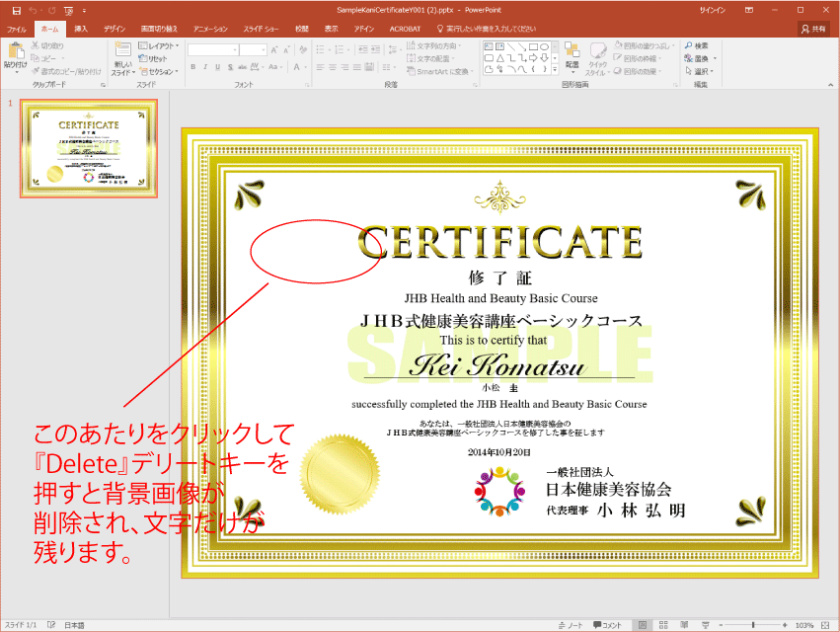Image resolution: width=840 pixels, height=632 pixels.
Task: Align text left in paragraph group
Action: click(x=321, y=67)
